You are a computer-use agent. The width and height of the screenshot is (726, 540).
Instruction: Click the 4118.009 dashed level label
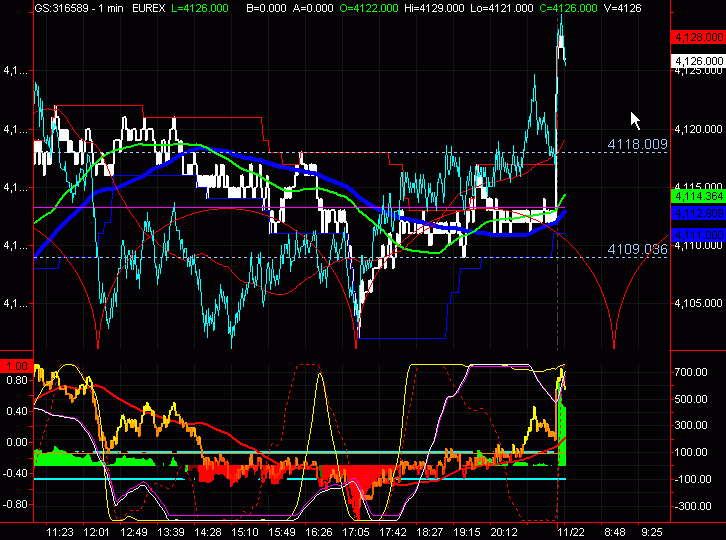(637, 145)
